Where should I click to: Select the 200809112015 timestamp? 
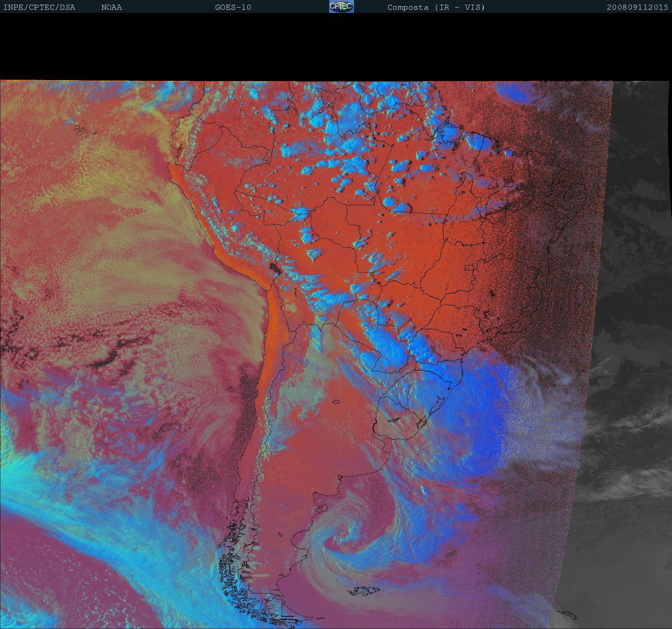637,7
